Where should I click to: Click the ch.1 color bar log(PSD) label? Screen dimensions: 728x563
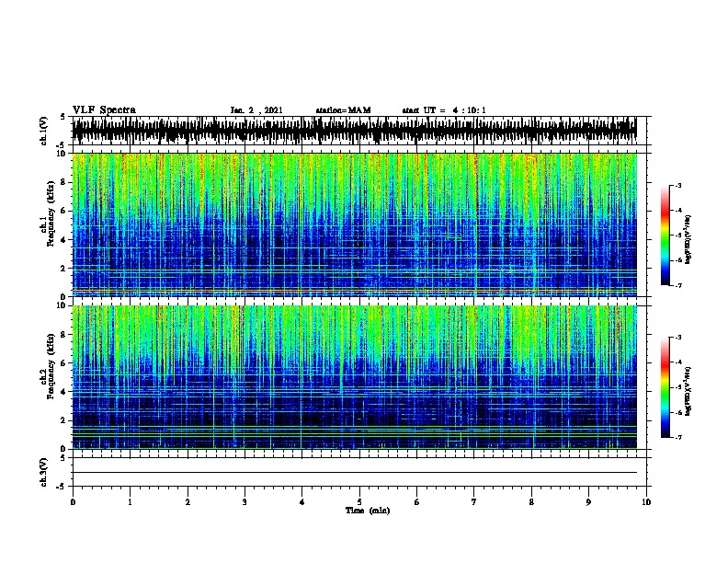[x=688, y=239]
